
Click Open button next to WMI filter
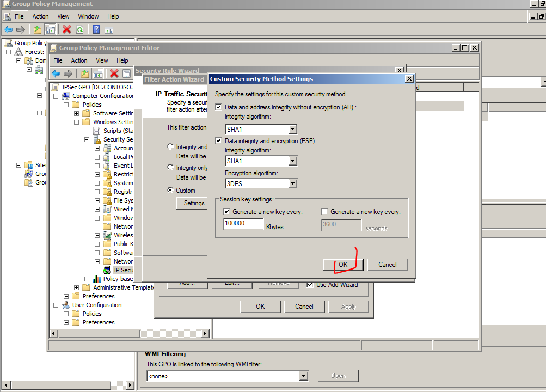[x=338, y=376]
